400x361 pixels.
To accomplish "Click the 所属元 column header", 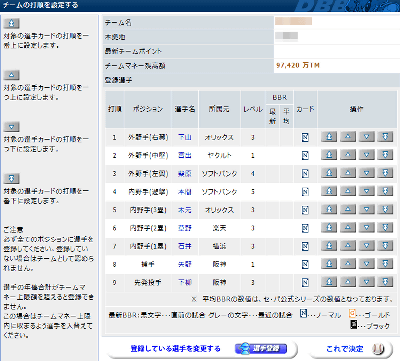I will pyautogui.click(x=219, y=109).
